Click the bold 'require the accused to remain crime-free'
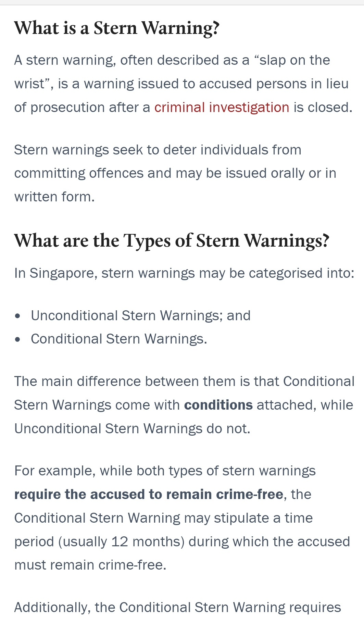 pos(149,495)
